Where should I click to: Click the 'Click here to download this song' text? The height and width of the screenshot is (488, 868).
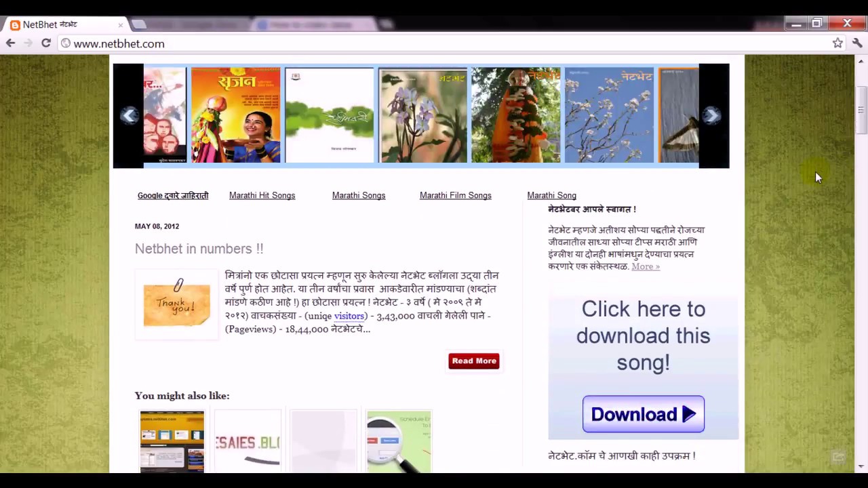click(x=643, y=335)
